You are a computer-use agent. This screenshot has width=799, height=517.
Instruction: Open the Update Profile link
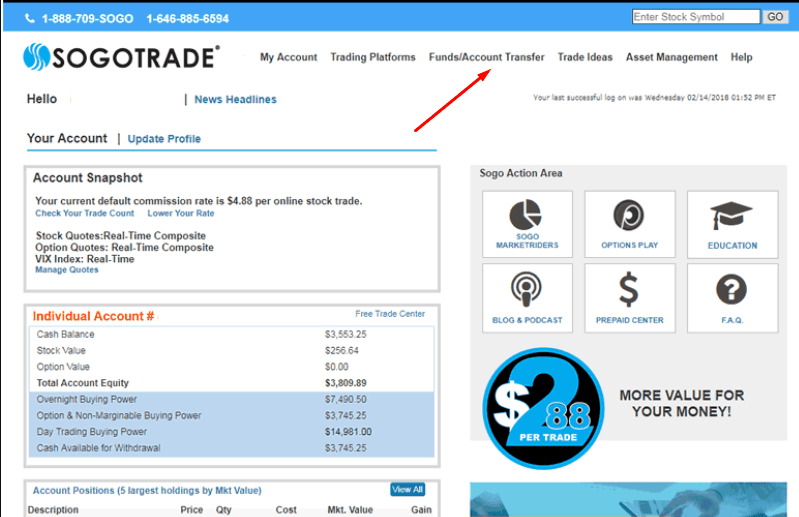click(x=164, y=139)
